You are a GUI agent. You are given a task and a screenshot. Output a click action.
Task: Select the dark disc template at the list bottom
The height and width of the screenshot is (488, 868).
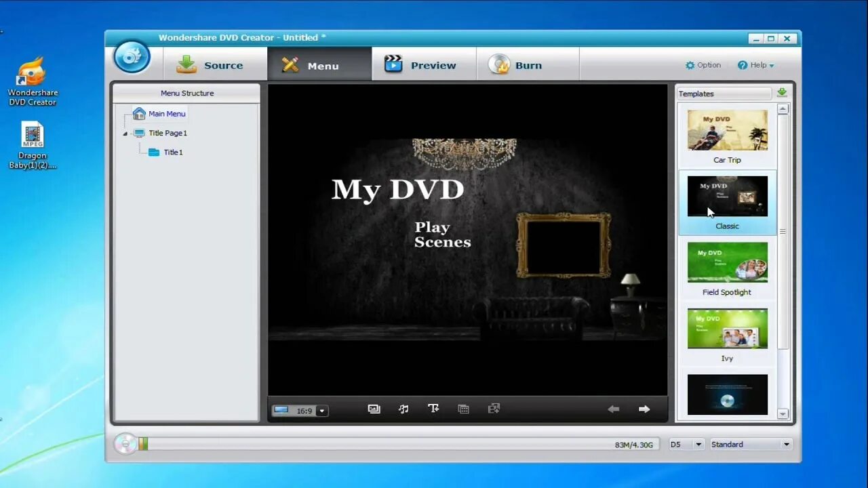728,394
